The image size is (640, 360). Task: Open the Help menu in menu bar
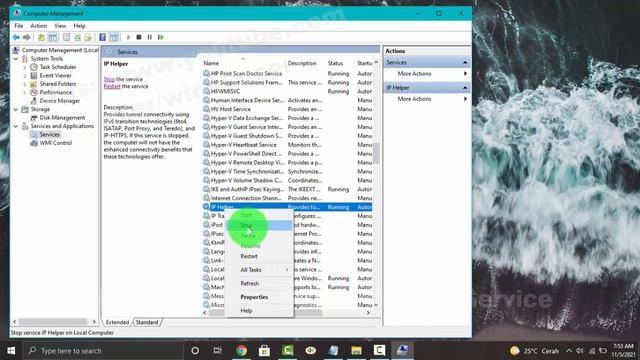pos(79,26)
